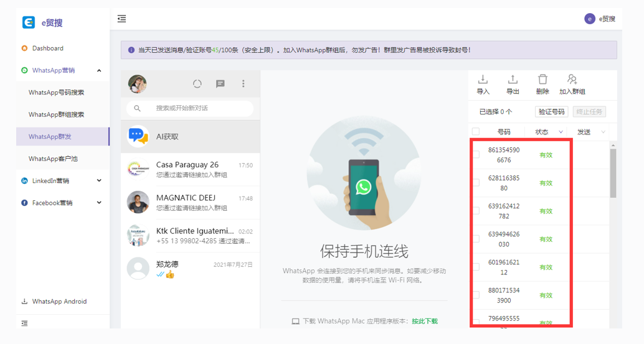The height and width of the screenshot is (344, 644).
Task: Check the box for number 62811638580
Action: pyautogui.click(x=476, y=183)
